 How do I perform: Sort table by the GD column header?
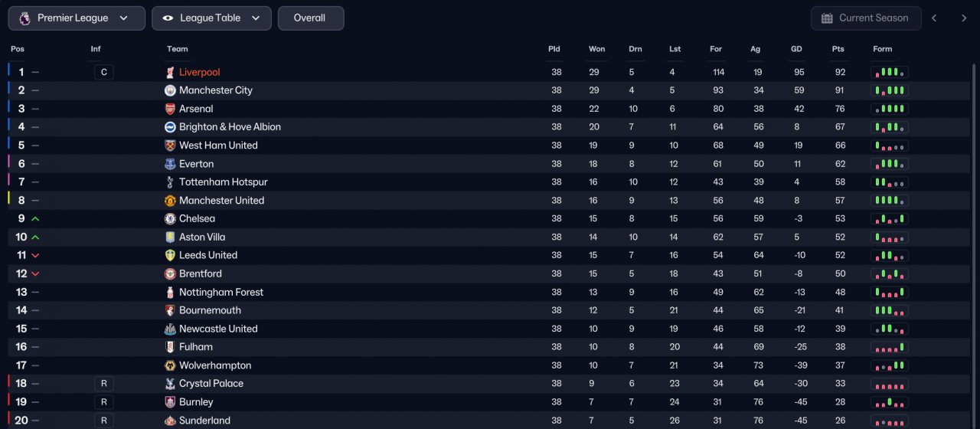click(796, 49)
